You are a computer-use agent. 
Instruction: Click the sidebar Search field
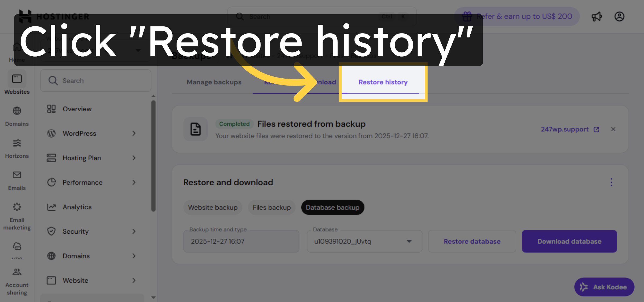point(95,80)
